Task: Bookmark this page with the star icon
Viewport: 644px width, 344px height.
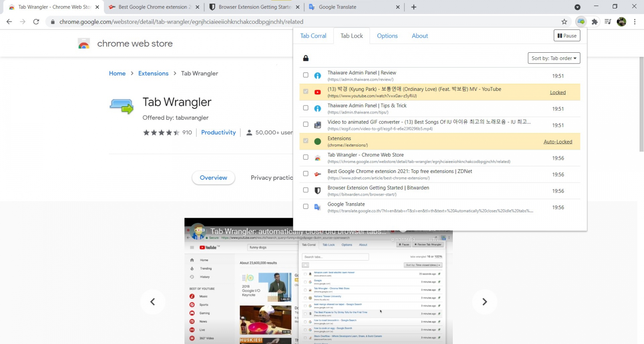Action: click(564, 22)
